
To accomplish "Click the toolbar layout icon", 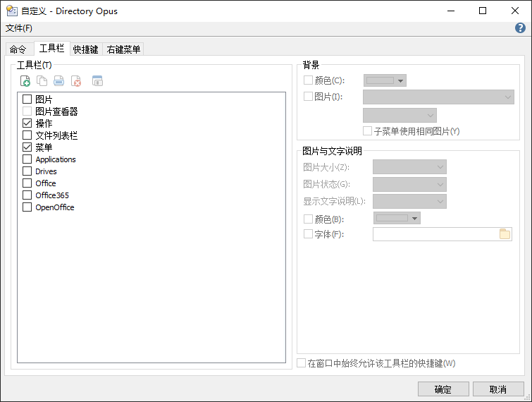I will (97, 81).
